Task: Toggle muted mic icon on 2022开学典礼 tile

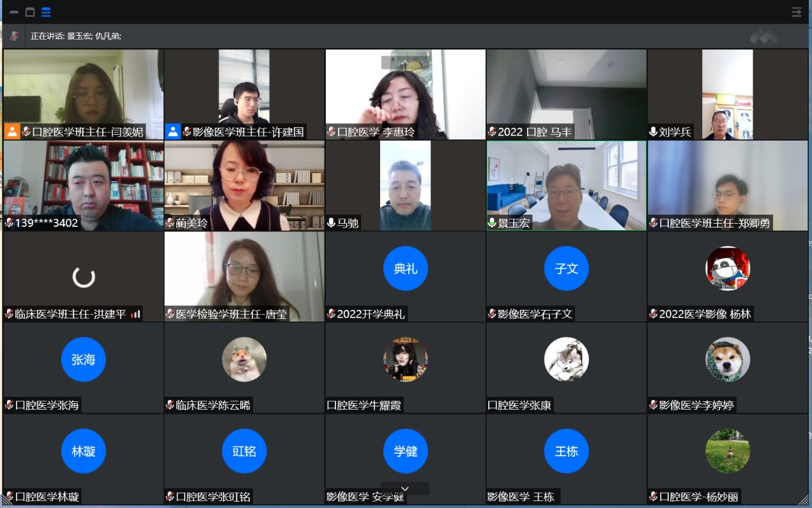Action: pos(332,314)
